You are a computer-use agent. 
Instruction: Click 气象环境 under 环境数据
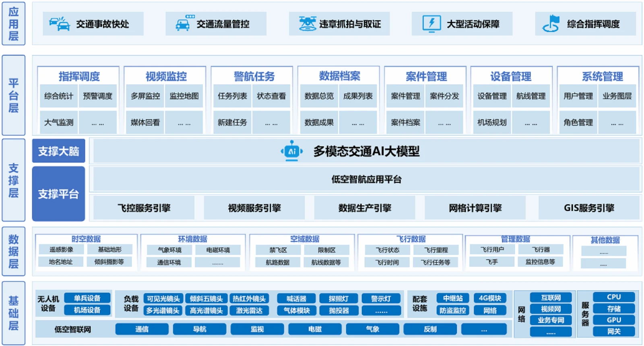click(x=169, y=250)
